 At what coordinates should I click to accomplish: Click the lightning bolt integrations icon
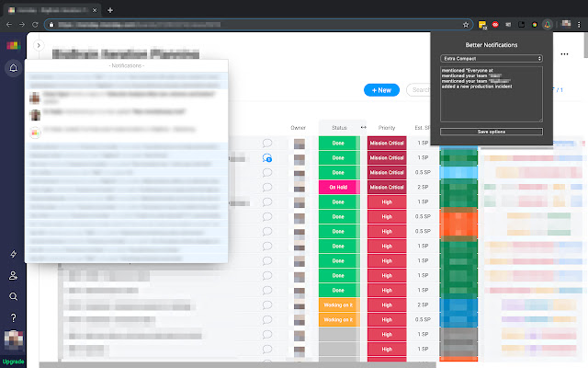point(14,254)
